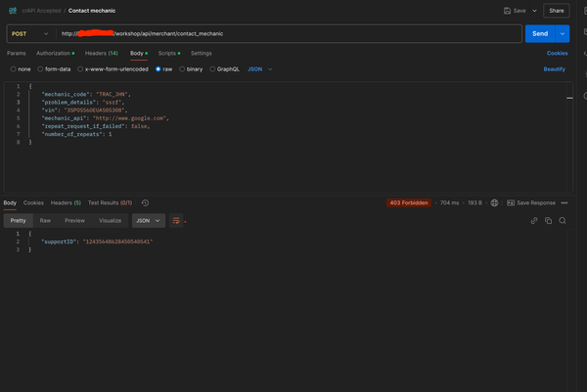Click the Contact mechanic request title
Image resolution: width=587 pixels, height=392 pixels.
[92, 11]
